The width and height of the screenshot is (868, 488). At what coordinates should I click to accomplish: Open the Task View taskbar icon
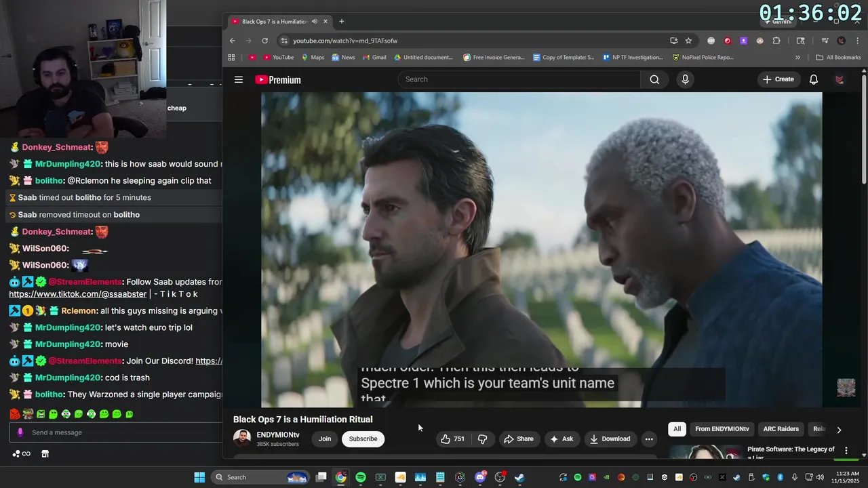321,477
